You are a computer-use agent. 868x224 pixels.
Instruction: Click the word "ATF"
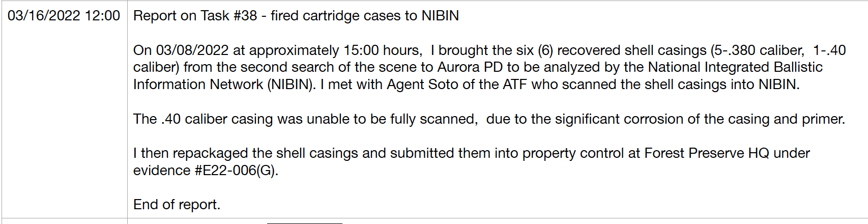(x=515, y=85)
